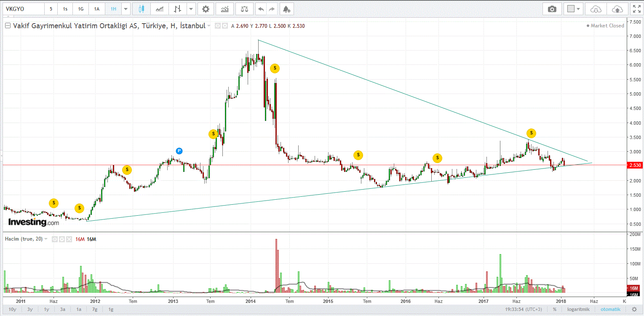Open main symbol format settings icon
Screen dimensions: 644x316
click(x=224, y=26)
